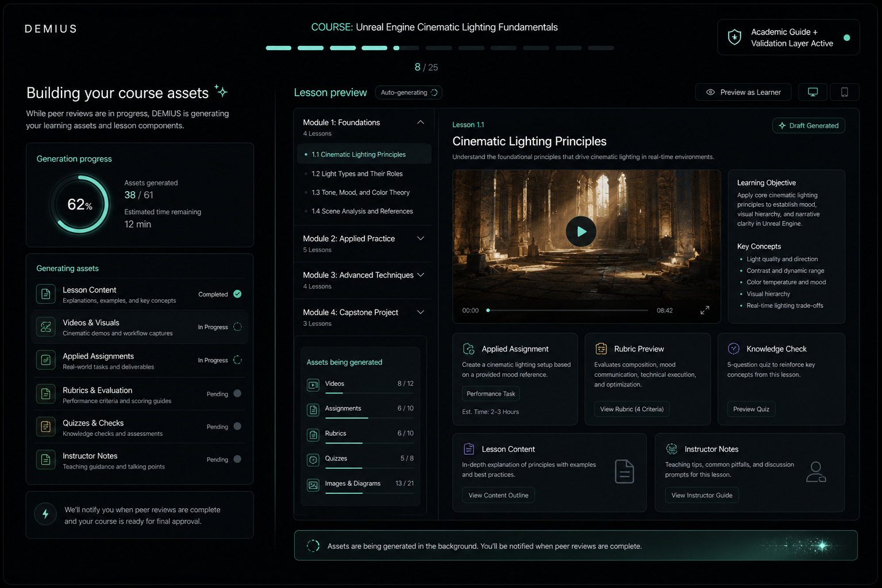This screenshot has width=882, height=588.
Task: Click the Applied Assignment card icon
Action: (x=469, y=349)
